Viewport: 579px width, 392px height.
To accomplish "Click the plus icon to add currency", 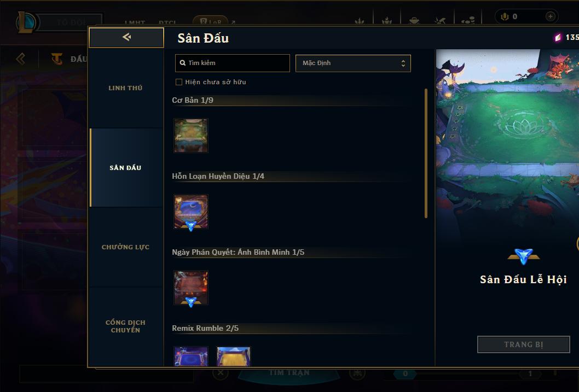I will tap(550, 16).
